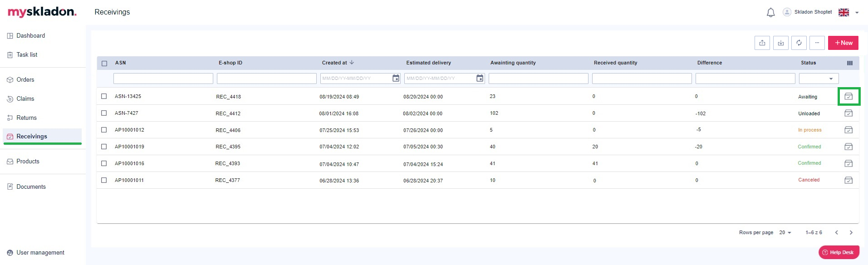Refresh the receivings table
The height and width of the screenshot is (265, 868).
pos(799,43)
